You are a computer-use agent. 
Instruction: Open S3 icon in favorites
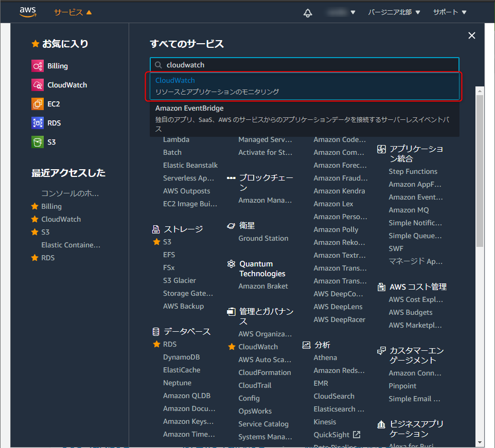(x=38, y=142)
